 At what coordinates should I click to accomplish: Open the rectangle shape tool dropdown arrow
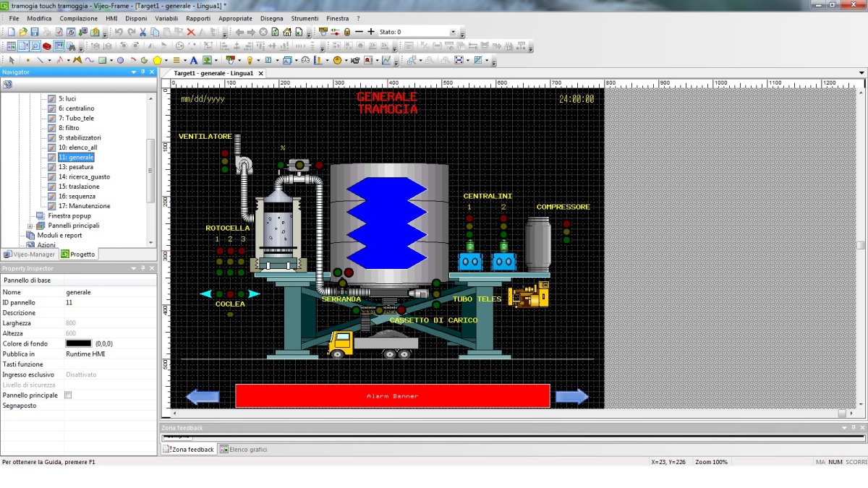click(x=111, y=60)
